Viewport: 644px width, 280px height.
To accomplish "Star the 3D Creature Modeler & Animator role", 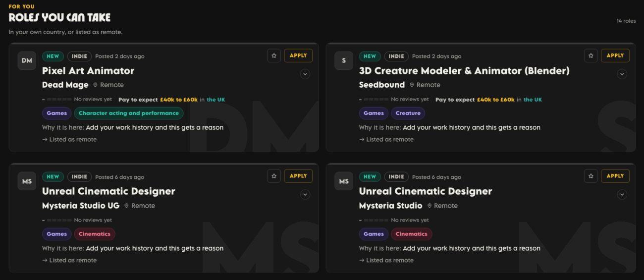I will (591, 56).
